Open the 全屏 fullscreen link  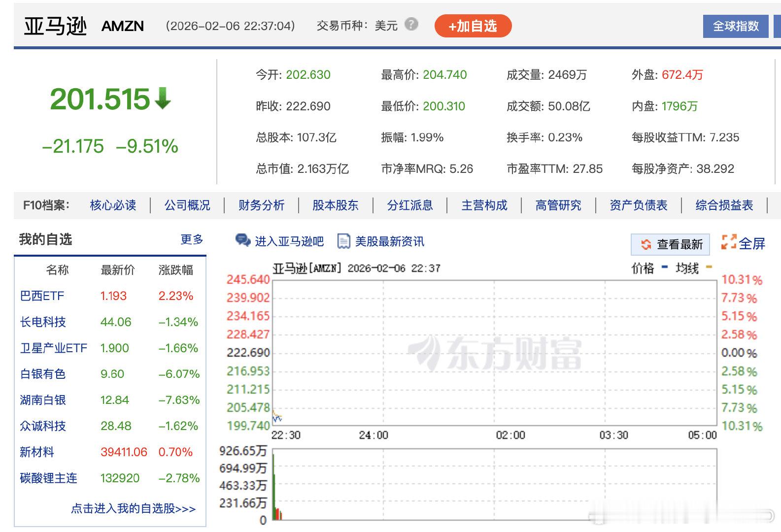pyautogui.click(x=752, y=243)
